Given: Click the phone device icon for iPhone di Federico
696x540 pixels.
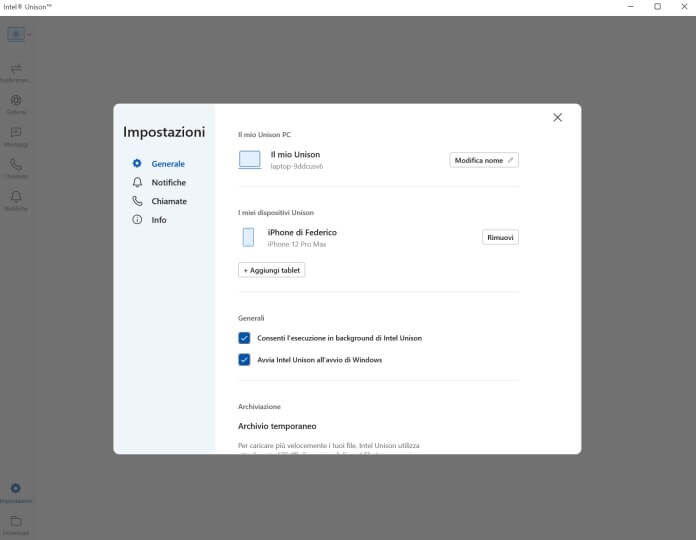Looking at the screenshot, I should 248,237.
